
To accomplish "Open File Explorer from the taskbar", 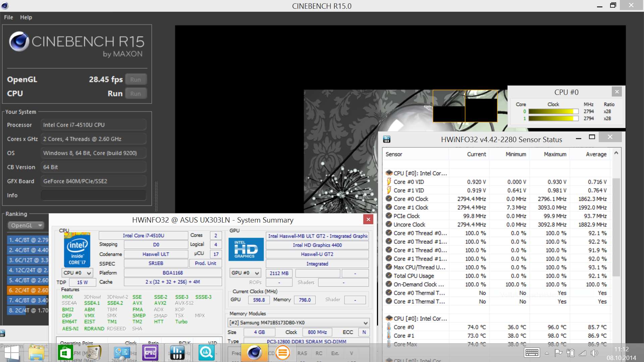I will coord(36,353).
